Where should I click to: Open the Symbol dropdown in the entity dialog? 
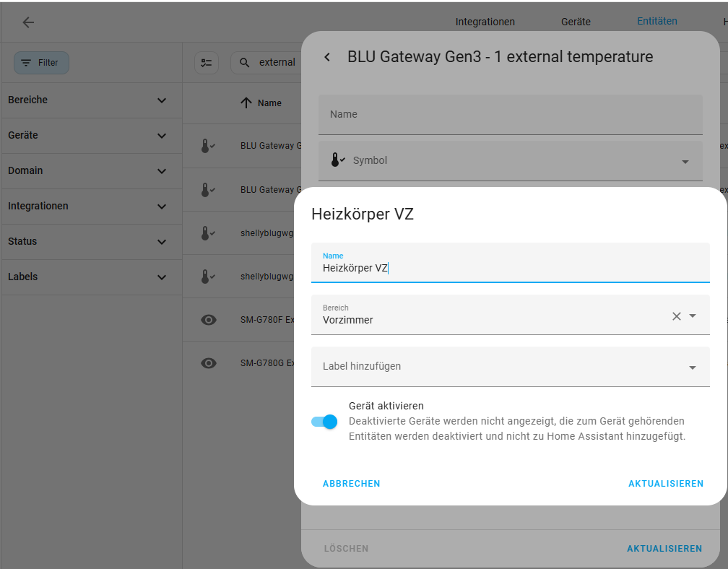(x=685, y=162)
